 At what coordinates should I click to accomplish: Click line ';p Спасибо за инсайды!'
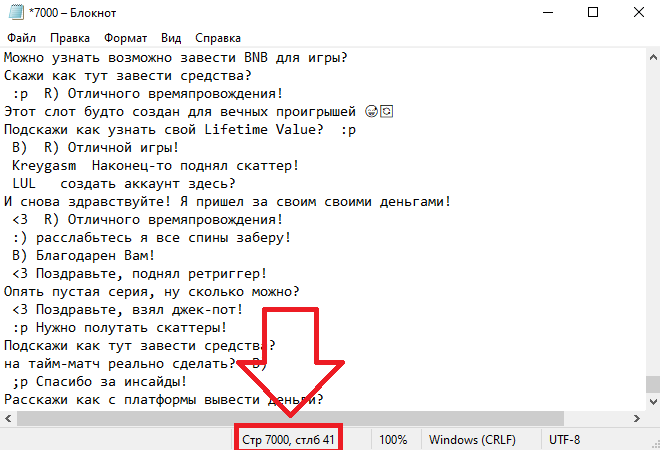pyautogui.click(x=99, y=382)
